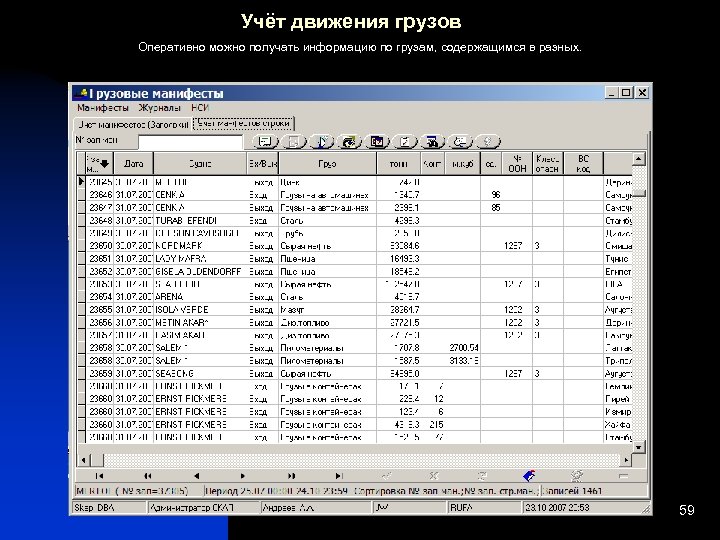Sort by the Судно column header
Viewport: 720px width, 540px height.
[200, 163]
